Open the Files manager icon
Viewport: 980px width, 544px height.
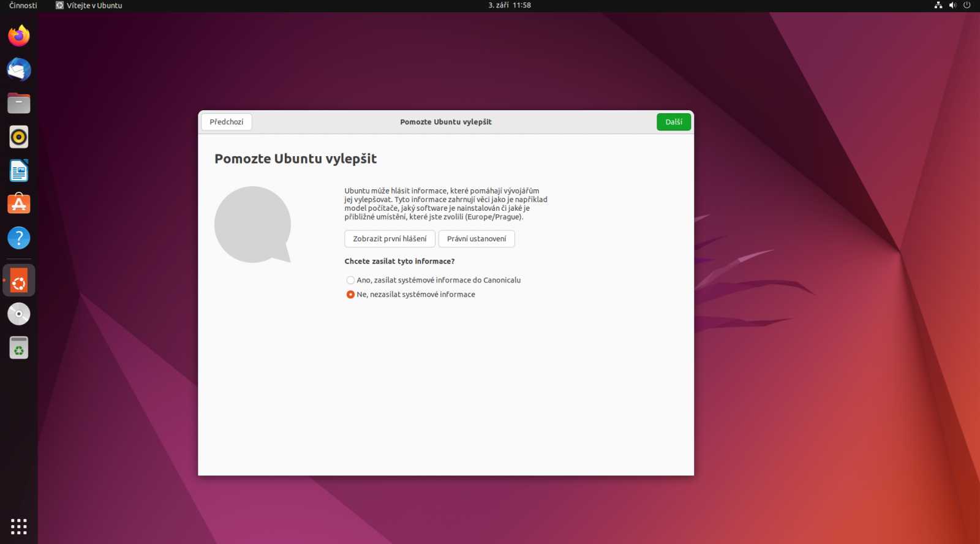[x=19, y=103]
